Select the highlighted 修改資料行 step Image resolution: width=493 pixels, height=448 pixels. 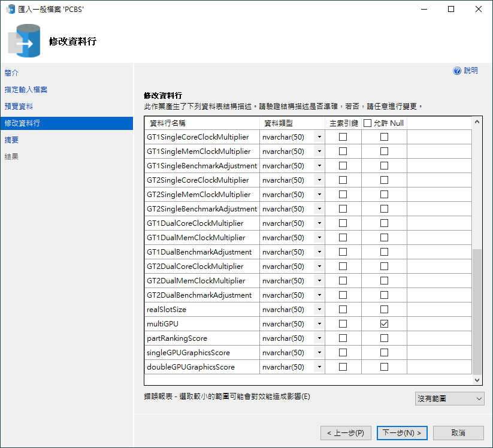(x=22, y=123)
